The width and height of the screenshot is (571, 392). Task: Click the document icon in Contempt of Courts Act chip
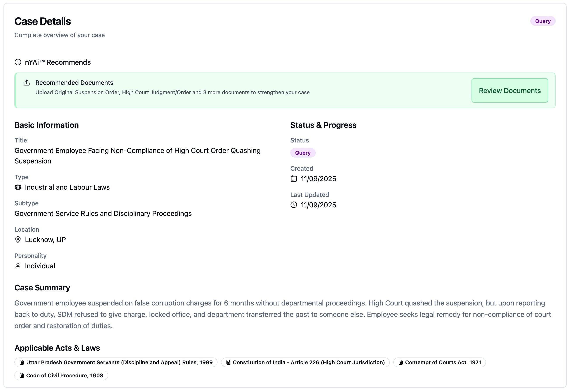(x=400, y=363)
